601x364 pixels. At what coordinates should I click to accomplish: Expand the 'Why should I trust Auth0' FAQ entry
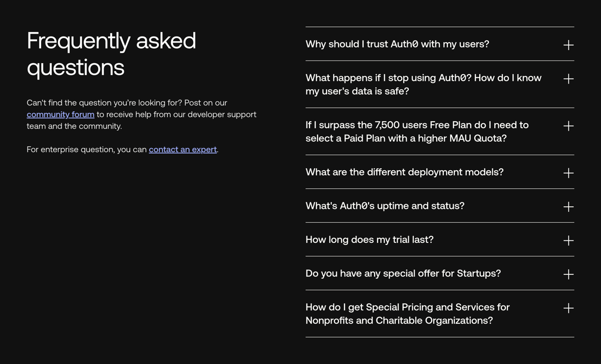point(397,44)
